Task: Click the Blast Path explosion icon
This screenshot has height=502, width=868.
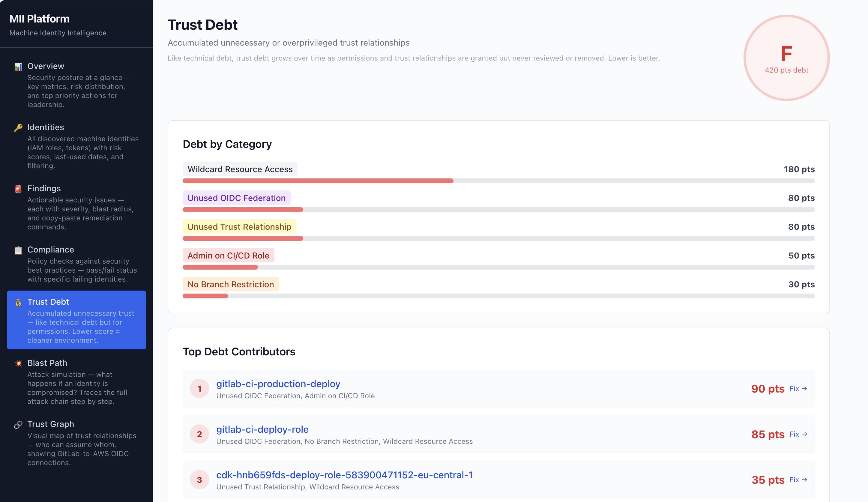Action: (x=18, y=363)
